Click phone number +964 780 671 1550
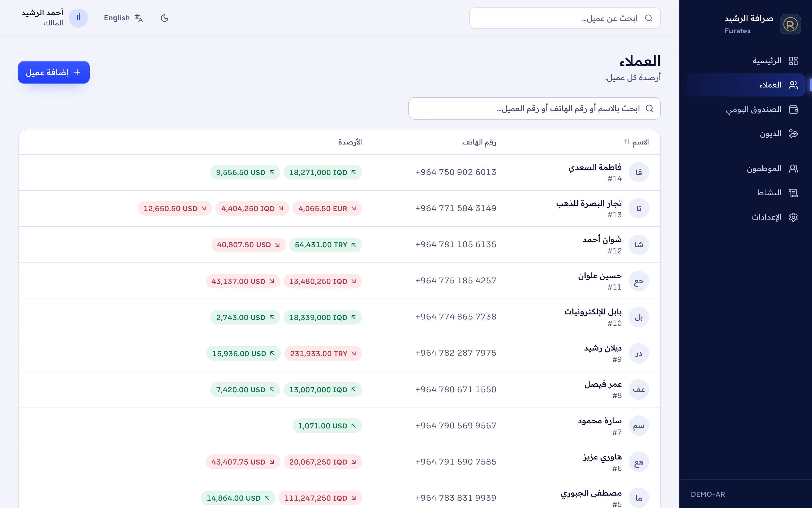 [456, 389]
